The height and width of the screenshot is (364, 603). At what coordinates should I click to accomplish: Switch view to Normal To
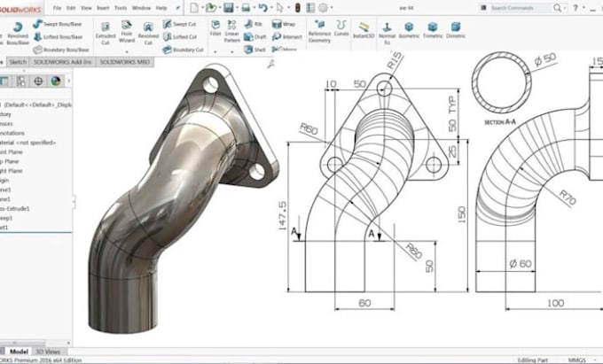point(387,33)
